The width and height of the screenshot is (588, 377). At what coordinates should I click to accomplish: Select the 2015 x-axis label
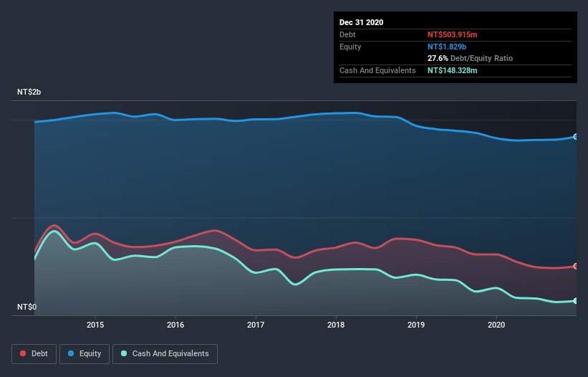coord(95,325)
